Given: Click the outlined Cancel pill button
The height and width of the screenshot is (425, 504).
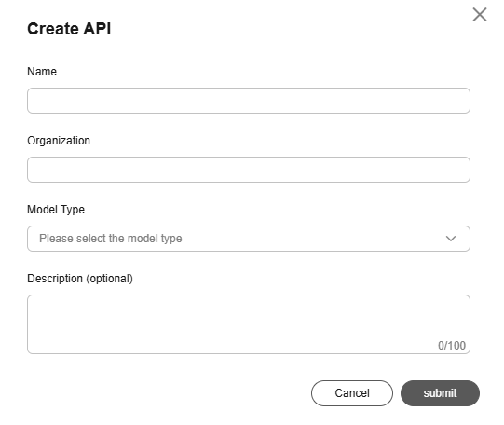Looking at the screenshot, I should 352,393.
